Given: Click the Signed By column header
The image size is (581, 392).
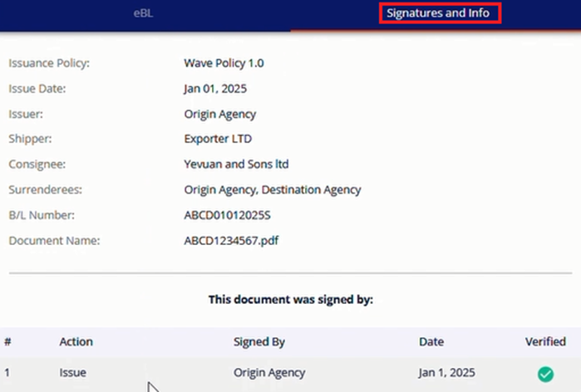Looking at the screenshot, I should (x=259, y=342).
